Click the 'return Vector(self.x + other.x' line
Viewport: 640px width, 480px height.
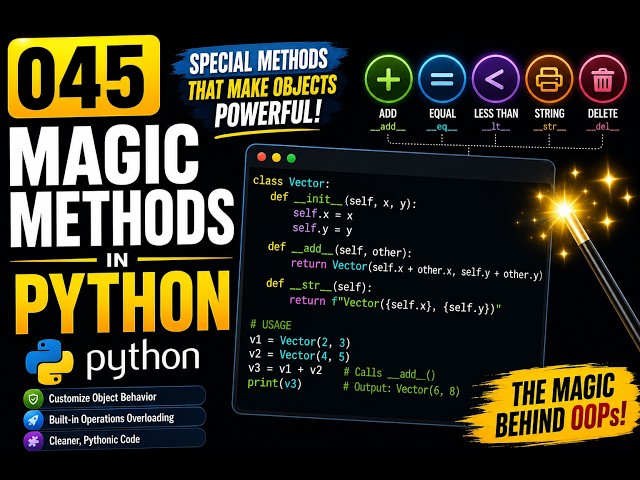pos(417,269)
